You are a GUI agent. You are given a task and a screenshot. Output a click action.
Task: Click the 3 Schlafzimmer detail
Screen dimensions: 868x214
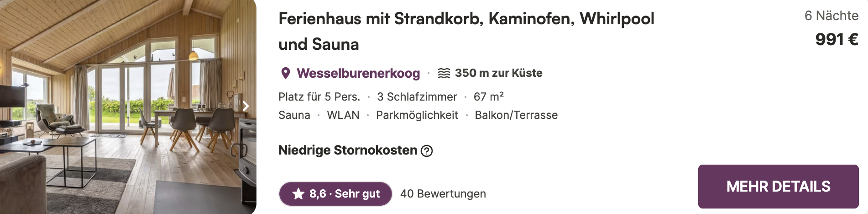[x=417, y=97]
